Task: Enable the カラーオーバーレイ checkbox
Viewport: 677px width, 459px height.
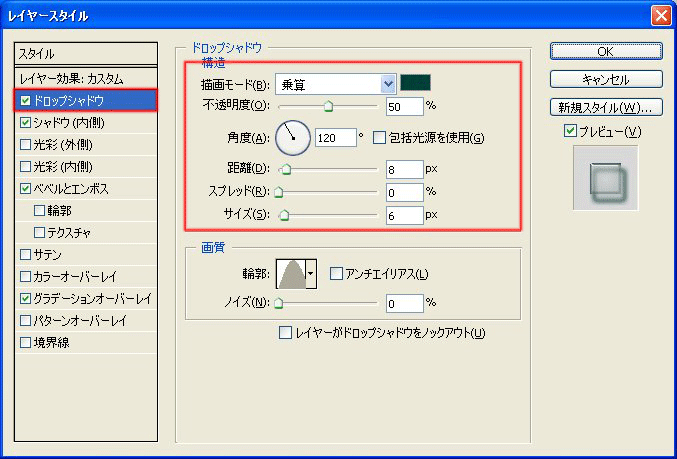Action: (x=25, y=276)
